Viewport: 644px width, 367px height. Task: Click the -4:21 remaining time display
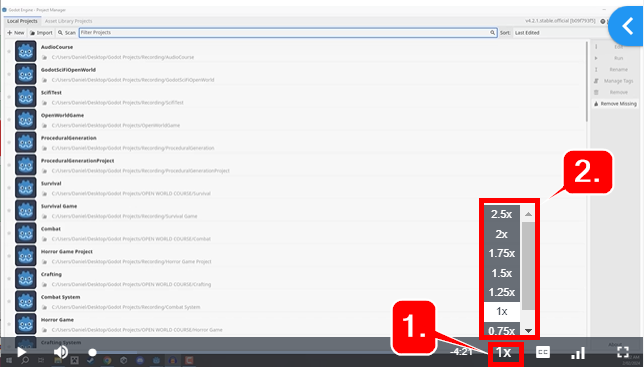[x=461, y=352]
